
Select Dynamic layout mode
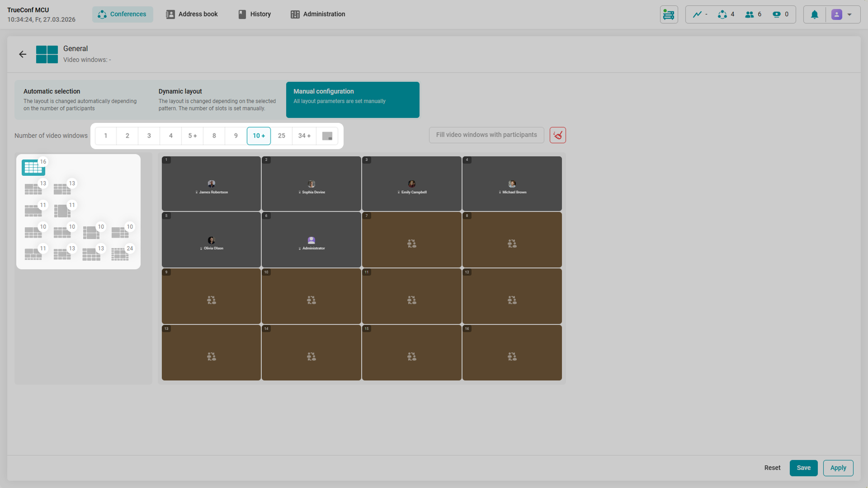pyautogui.click(x=217, y=100)
